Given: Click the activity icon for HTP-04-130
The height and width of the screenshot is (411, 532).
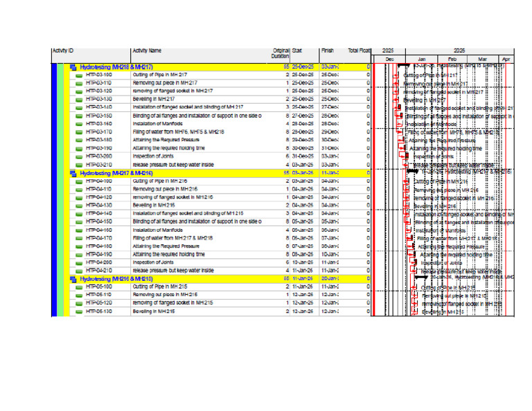Looking at the screenshot, I should click(79, 205).
